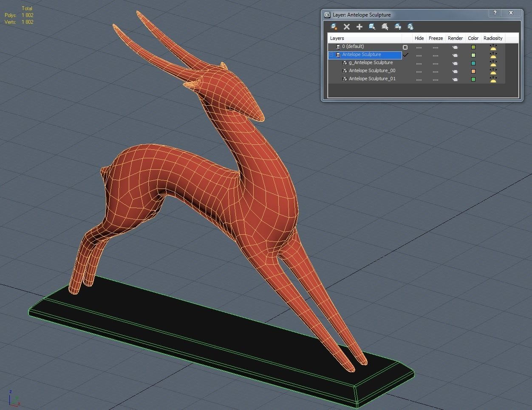Toggle Freeze for 0 (default) layer

pos(436,48)
